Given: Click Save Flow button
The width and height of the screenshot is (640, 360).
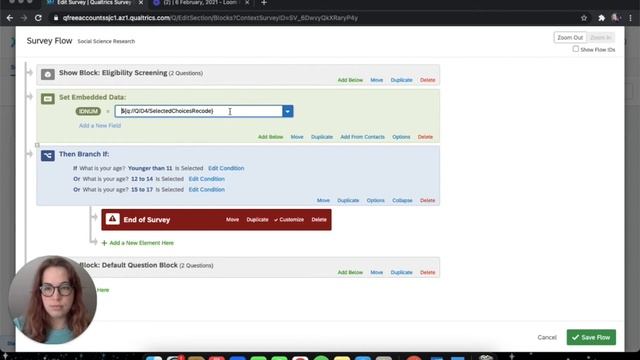Looking at the screenshot, I should coord(591,337).
